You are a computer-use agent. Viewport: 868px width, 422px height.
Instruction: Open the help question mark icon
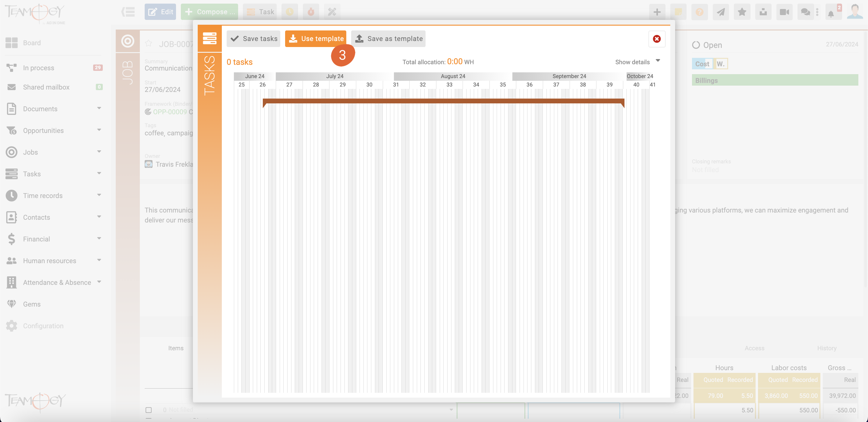tap(699, 12)
